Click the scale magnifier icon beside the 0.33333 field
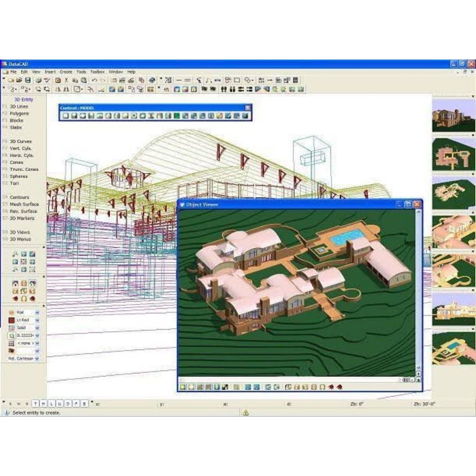This screenshot has width=476, height=476. tap(12, 336)
